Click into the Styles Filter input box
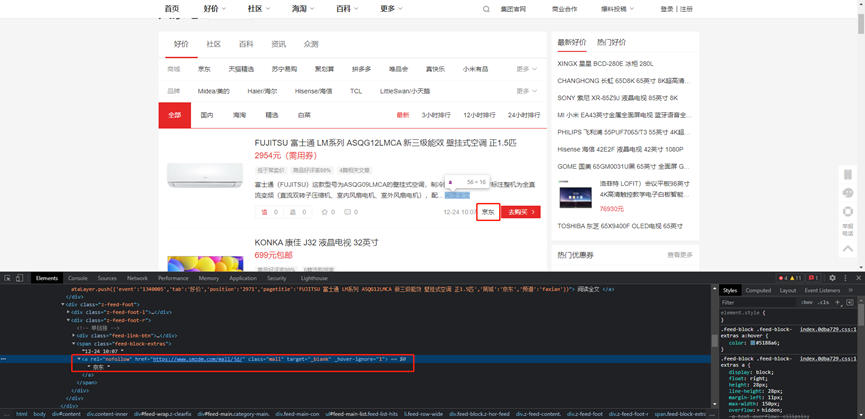Viewport: 865px width, 419px height. coord(759,302)
